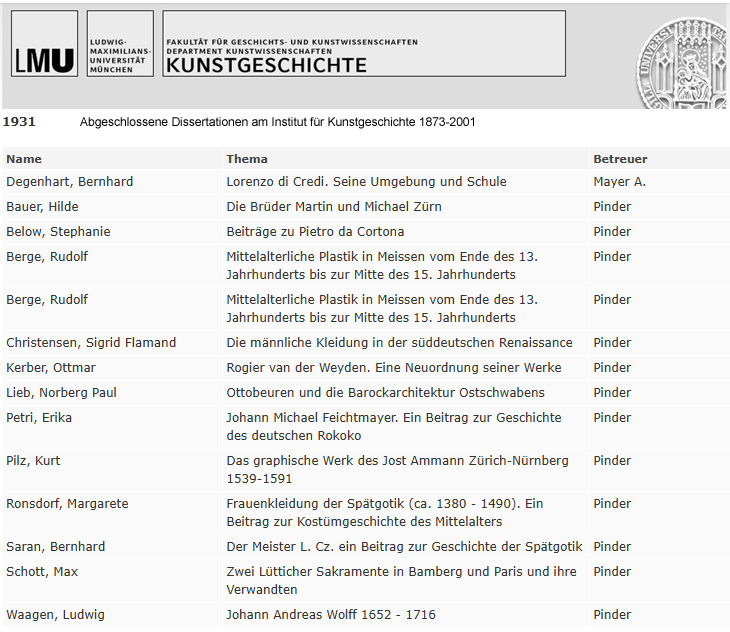Image resolution: width=730 pixels, height=632 pixels.
Task: Click the Betreuer column header
Action: coord(620,159)
